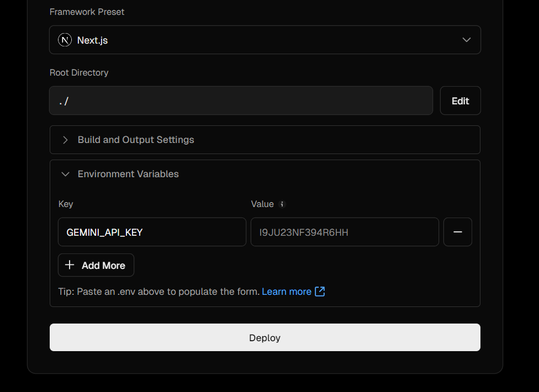The image size is (539, 392).
Task: Click the info icon beside Value
Action: [x=282, y=204]
